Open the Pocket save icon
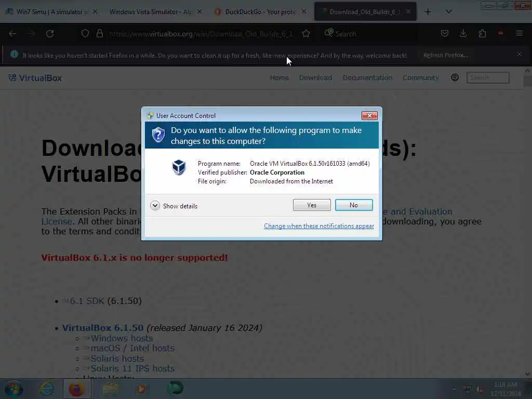The image size is (532, 399). (445, 34)
